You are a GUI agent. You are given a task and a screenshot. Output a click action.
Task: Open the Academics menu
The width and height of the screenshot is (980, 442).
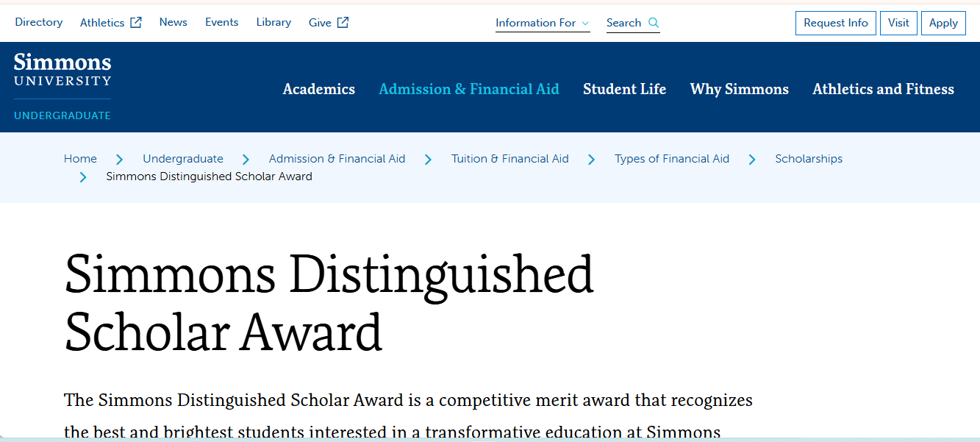318,89
